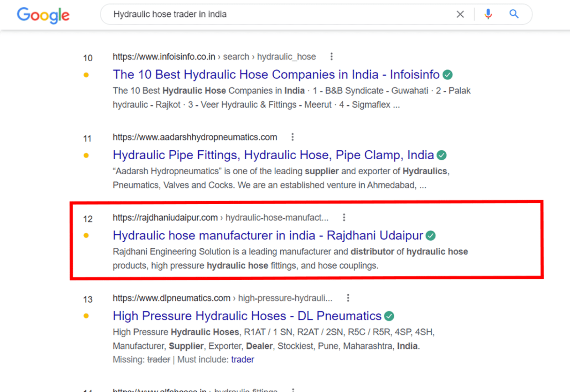Viewport: 570px width, 392px height.
Task: Open three-dot menu for rajdhaniudaipur.com result
Action: pyautogui.click(x=344, y=217)
